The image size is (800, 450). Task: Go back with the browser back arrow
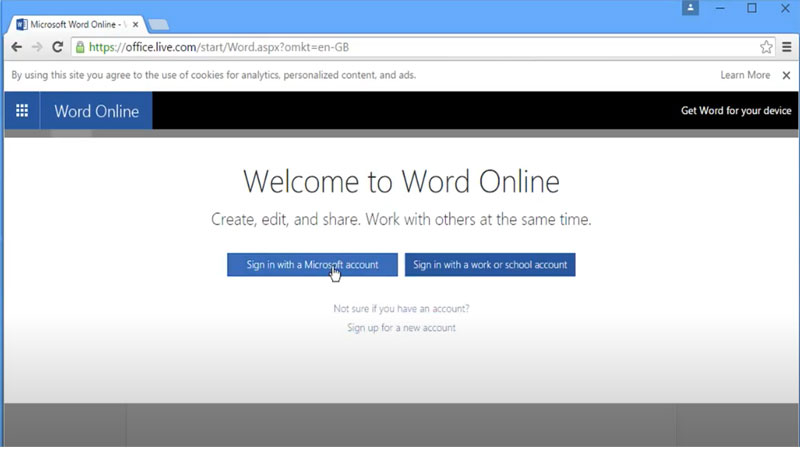(x=16, y=47)
